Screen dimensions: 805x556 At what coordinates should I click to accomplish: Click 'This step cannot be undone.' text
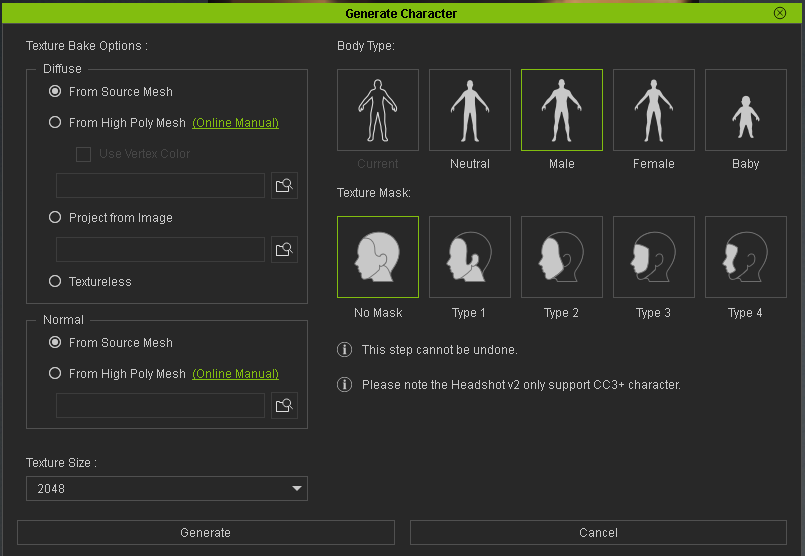pos(439,350)
